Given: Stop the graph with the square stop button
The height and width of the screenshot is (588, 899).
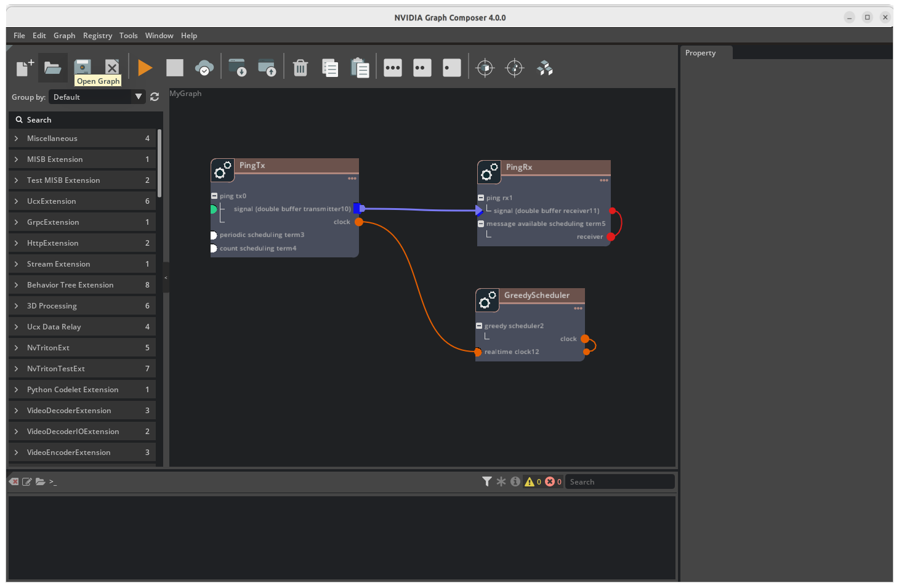Looking at the screenshot, I should [x=175, y=67].
